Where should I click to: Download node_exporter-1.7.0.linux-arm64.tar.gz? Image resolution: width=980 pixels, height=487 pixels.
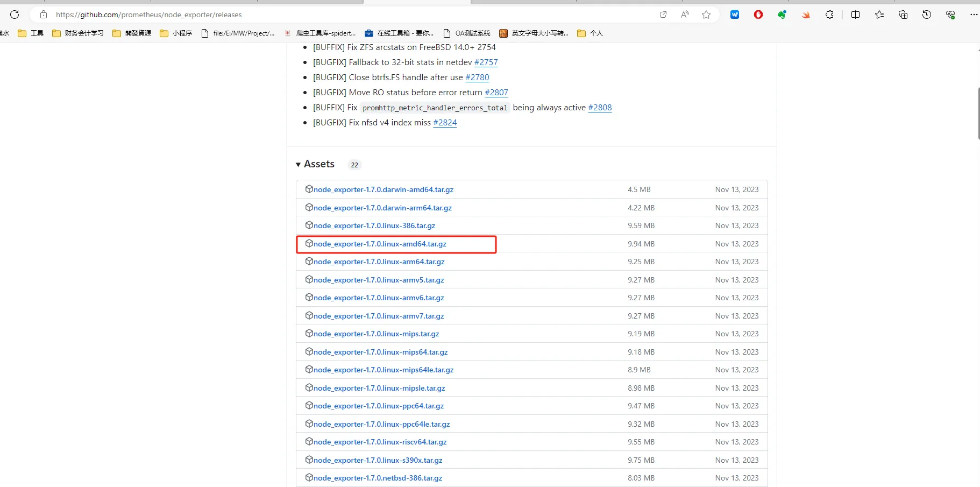[379, 262]
